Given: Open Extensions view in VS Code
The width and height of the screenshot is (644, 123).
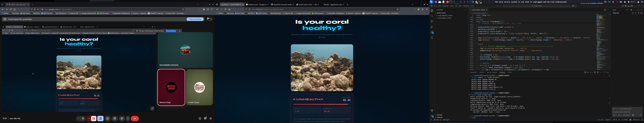Looking at the screenshot, I should coord(432,32).
